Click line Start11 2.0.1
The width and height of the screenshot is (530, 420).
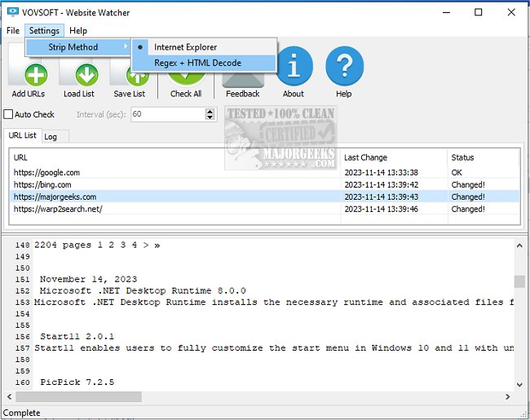click(x=77, y=337)
